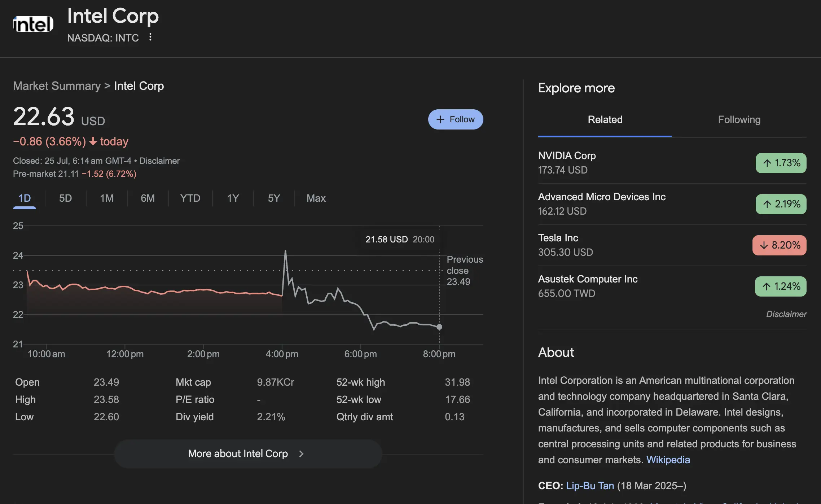821x504 pixels.
Task: Show the YTD chart range
Action: pos(190,198)
